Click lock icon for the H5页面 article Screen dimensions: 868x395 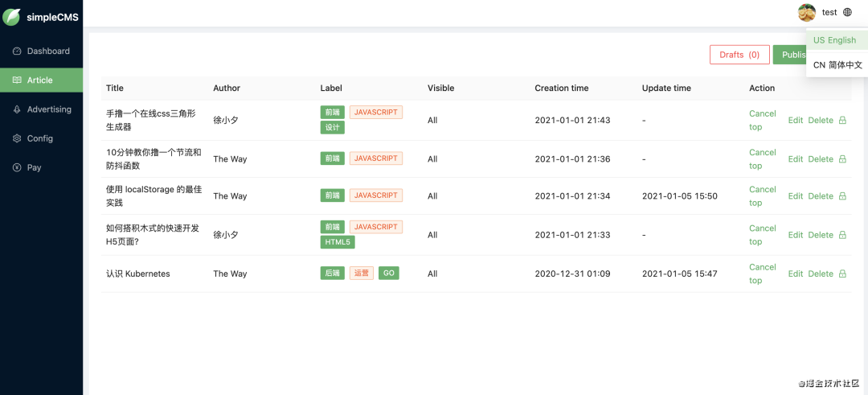pos(842,235)
